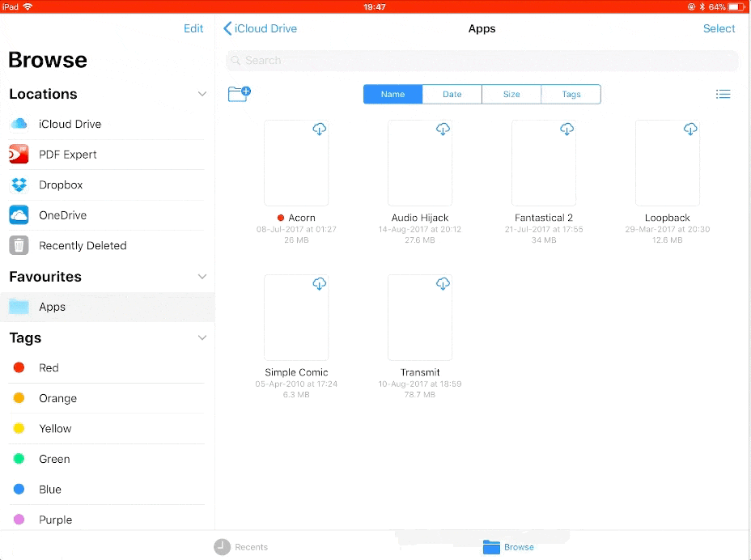Download Acorn using its cloud icon
Viewport: 751px width, 560px height.
click(x=320, y=129)
